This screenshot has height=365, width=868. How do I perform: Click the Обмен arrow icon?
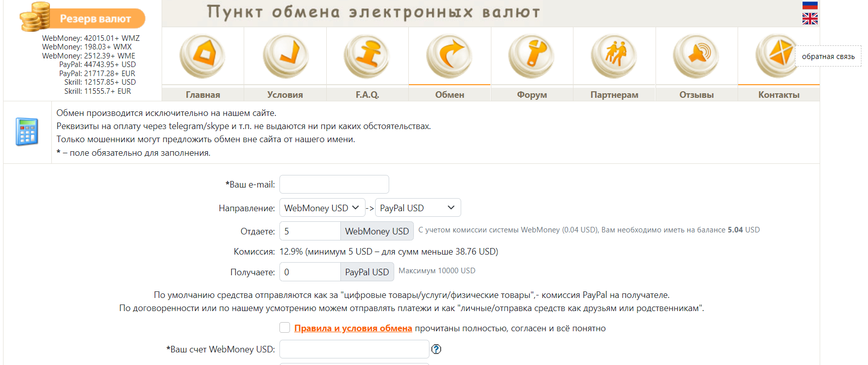click(450, 55)
